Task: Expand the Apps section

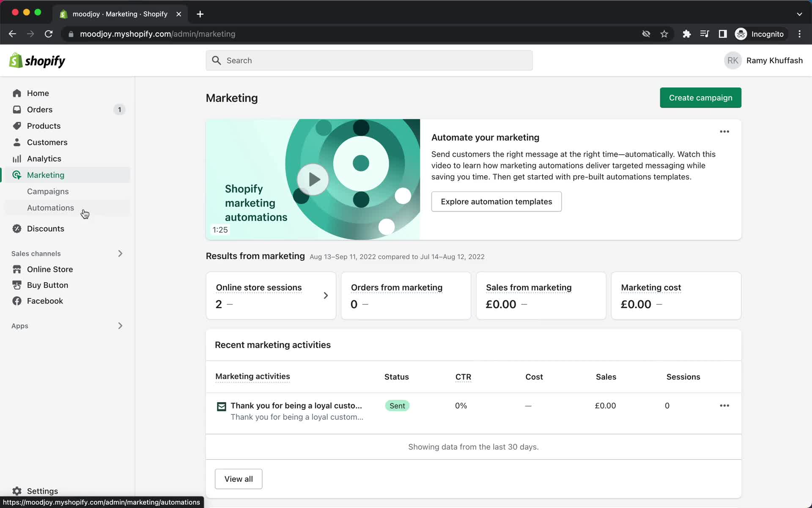Action: 120,326
